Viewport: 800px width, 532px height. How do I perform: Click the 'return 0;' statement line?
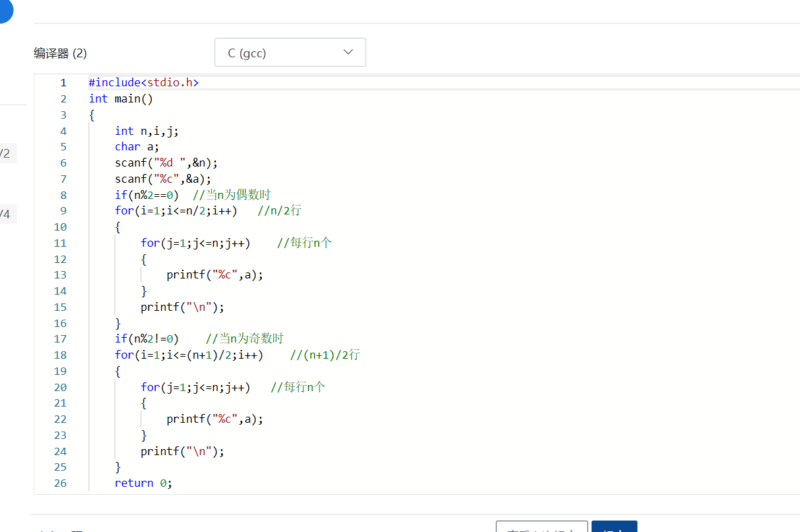(144, 483)
